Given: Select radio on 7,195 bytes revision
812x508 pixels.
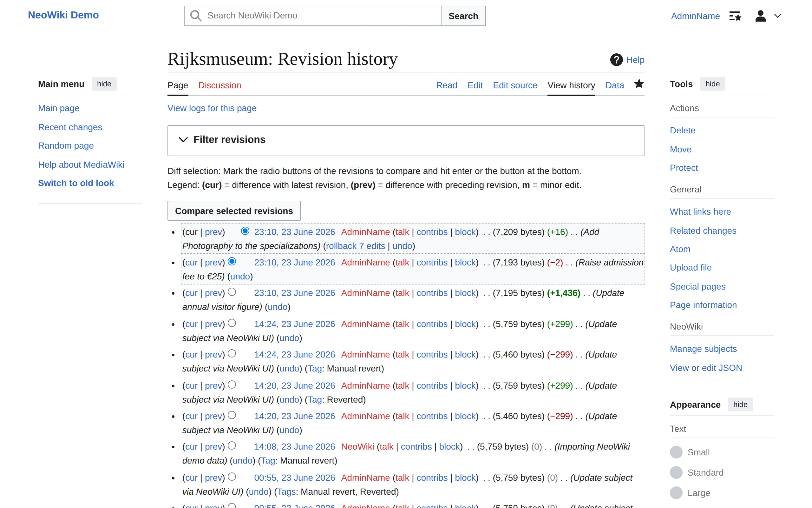Looking at the screenshot, I should pos(232,292).
